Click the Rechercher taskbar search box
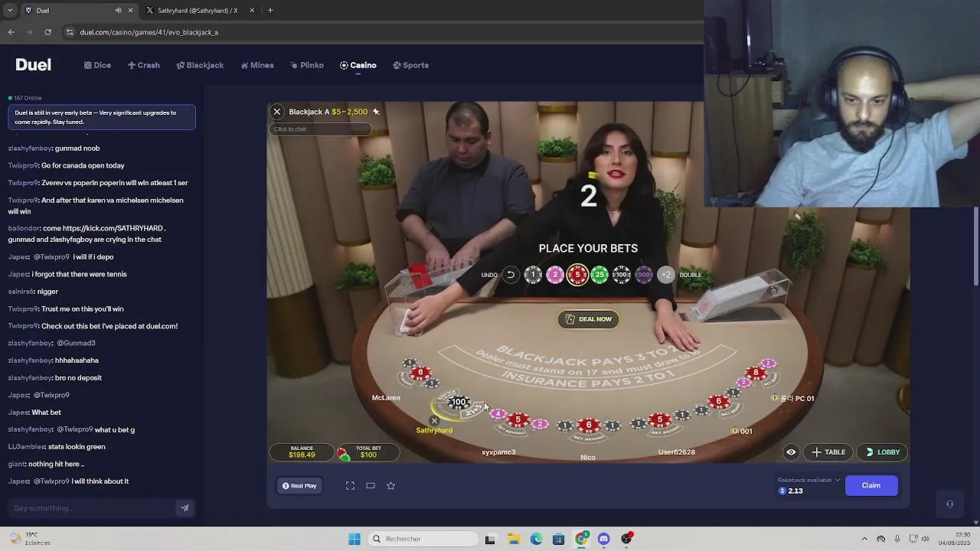 pos(423,539)
